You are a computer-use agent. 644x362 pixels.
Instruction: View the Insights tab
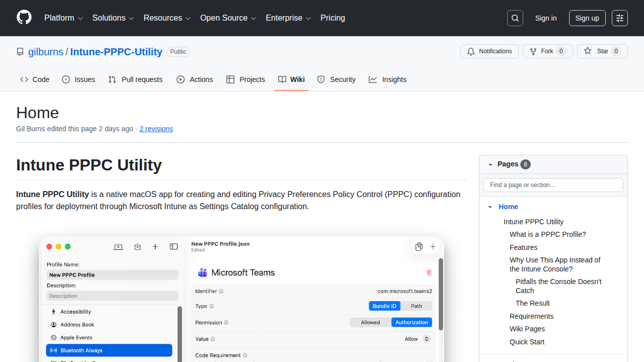pos(387,79)
